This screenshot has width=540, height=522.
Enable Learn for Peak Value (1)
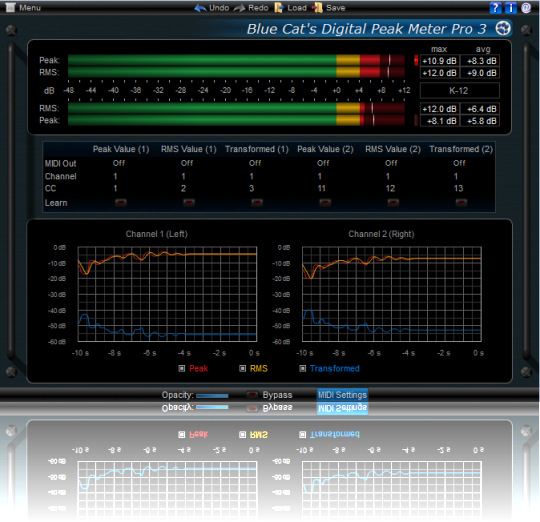(121, 202)
